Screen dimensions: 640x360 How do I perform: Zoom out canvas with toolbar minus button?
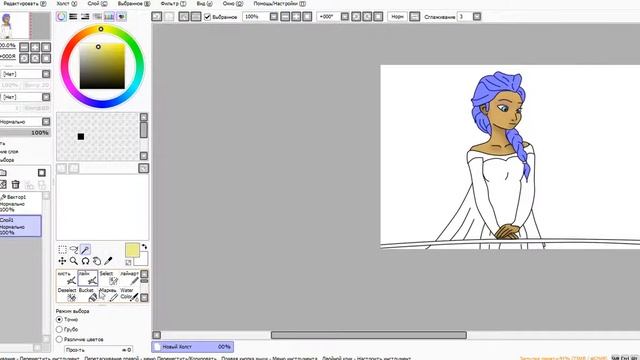[285, 17]
